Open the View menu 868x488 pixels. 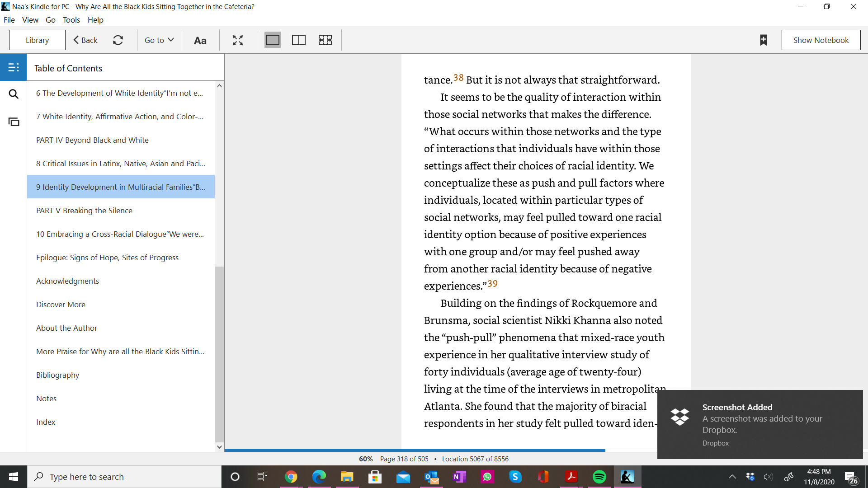30,20
